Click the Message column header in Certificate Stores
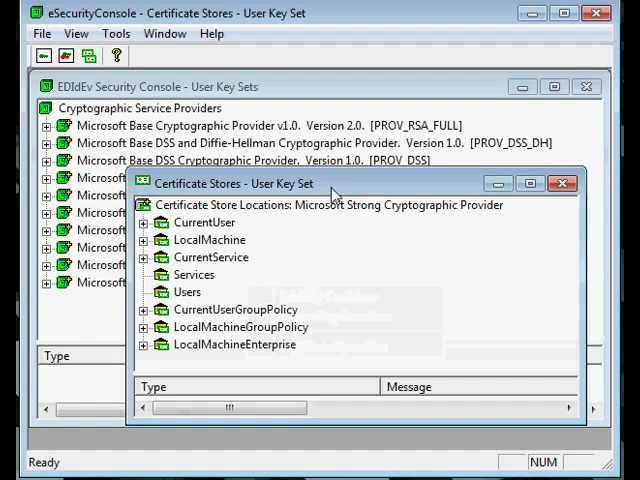Screen dimensions: 640x480 pyautogui.click(x=479, y=387)
